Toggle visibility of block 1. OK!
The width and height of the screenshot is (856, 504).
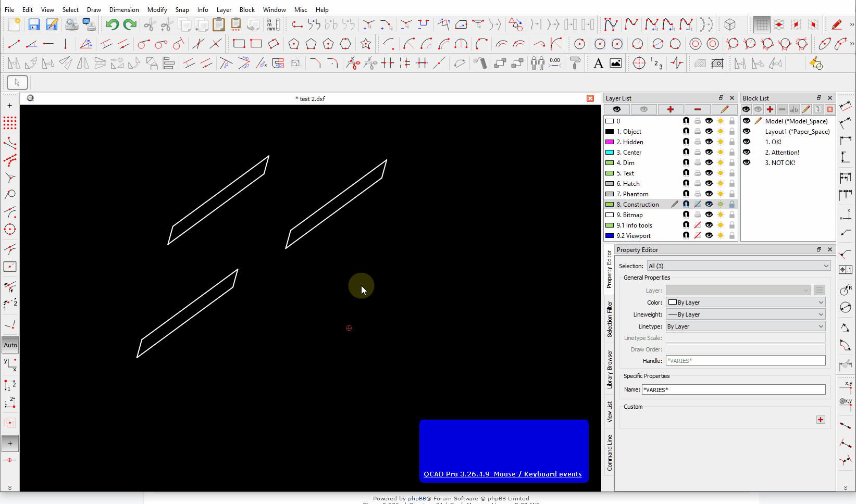tap(747, 142)
